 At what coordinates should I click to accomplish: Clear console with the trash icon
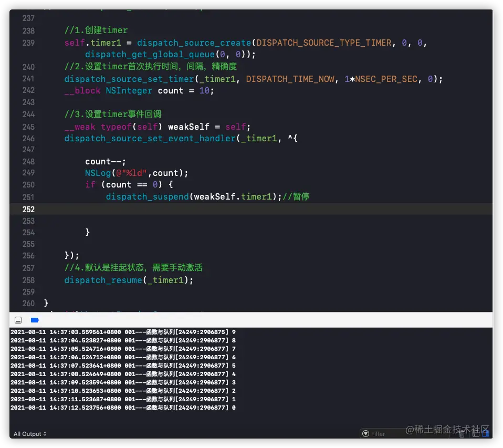[462, 434]
